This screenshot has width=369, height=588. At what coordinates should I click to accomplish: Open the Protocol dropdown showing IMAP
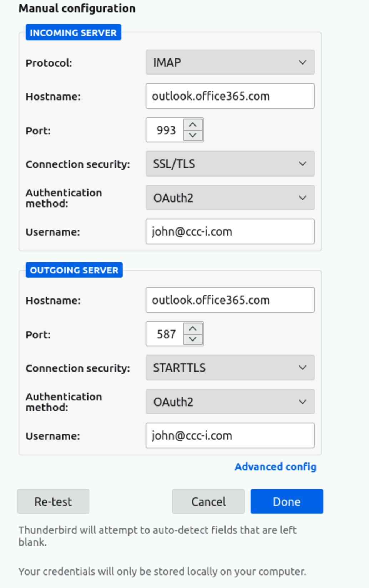(x=230, y=62)
